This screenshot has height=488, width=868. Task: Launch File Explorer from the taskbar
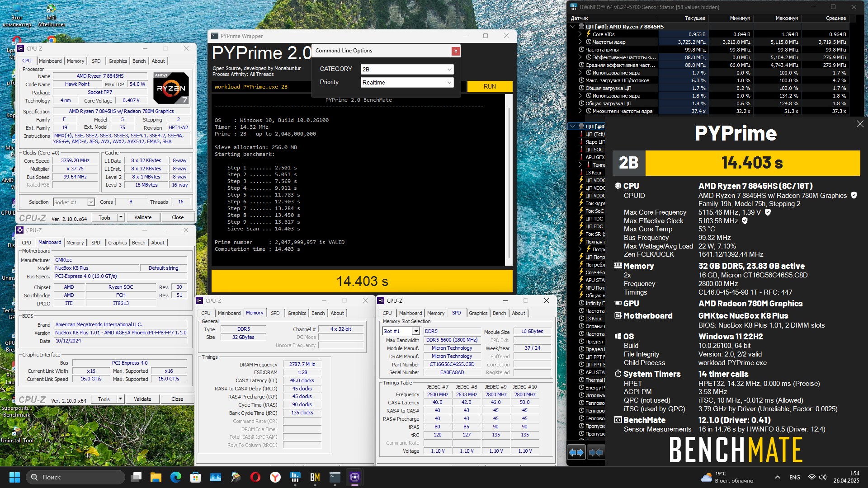[156, 477]
